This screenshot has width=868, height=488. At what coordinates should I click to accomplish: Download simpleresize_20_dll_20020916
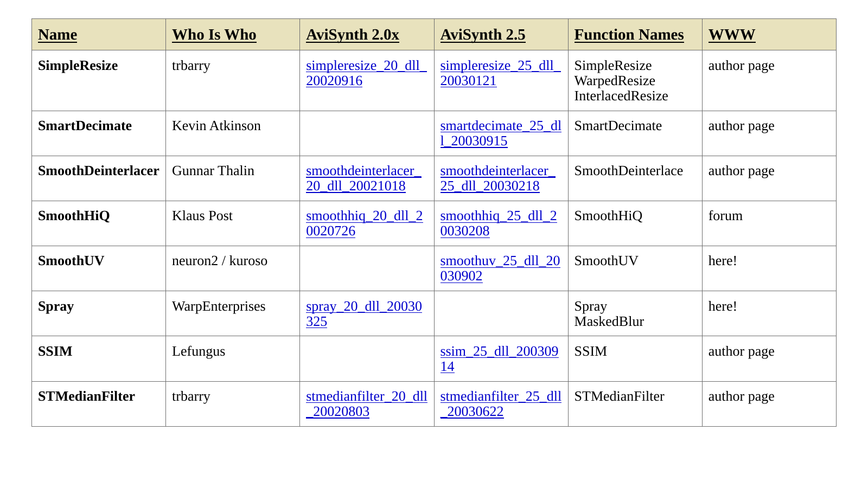pos(366,73)
